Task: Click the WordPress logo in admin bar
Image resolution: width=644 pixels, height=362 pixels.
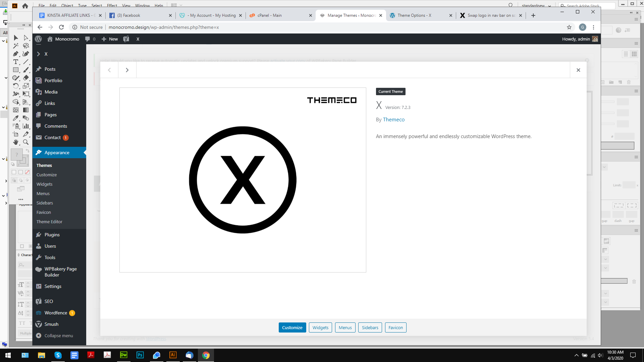Action: click(38, 39)
